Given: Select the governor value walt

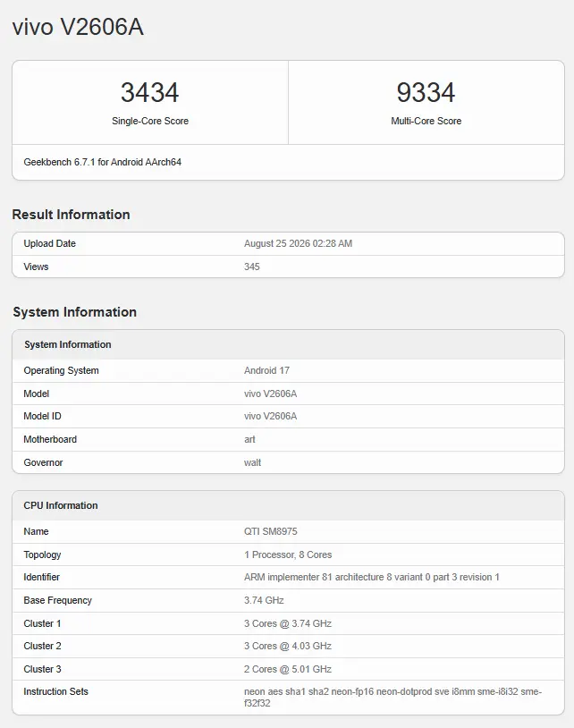Looking at the screenshot, I should (252, 462).
